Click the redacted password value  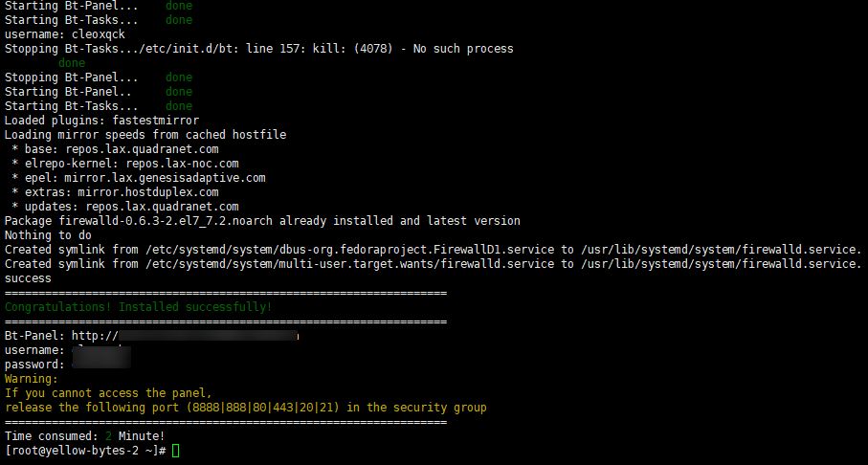(100, 365)
